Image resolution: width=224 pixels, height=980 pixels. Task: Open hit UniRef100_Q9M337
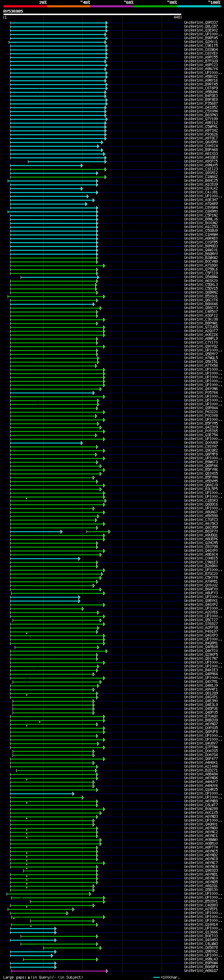coord(201,22)
